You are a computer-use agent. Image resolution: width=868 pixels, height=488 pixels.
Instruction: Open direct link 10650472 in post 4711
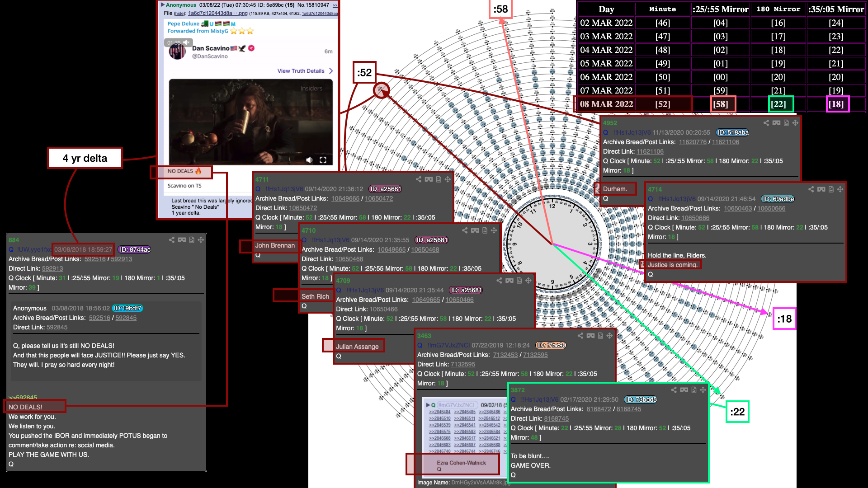point(303,208)
